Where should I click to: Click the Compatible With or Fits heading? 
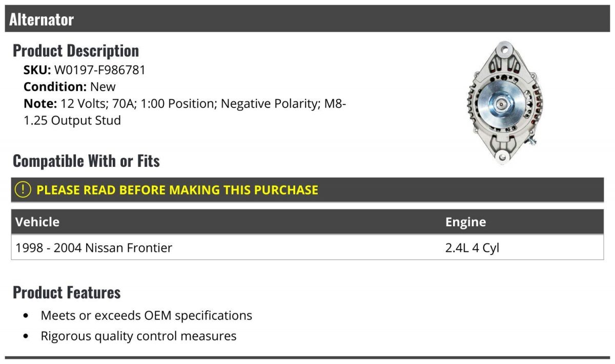click(86, 161)
